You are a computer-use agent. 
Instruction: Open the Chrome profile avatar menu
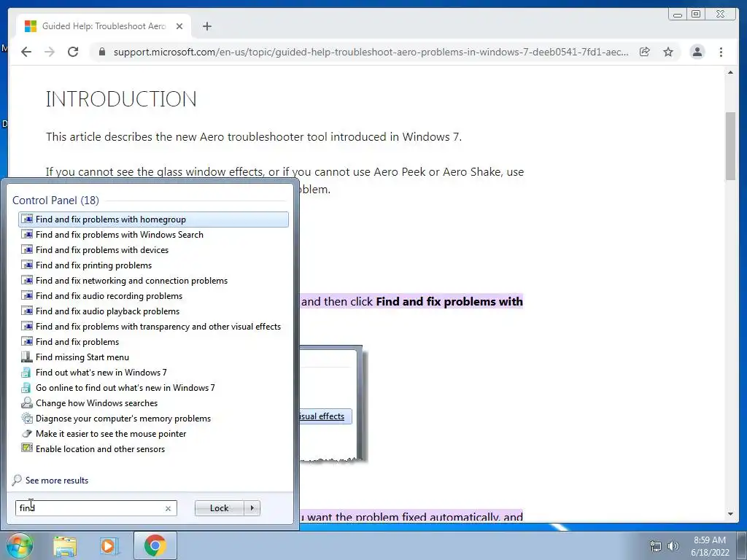tap(697, 52)
